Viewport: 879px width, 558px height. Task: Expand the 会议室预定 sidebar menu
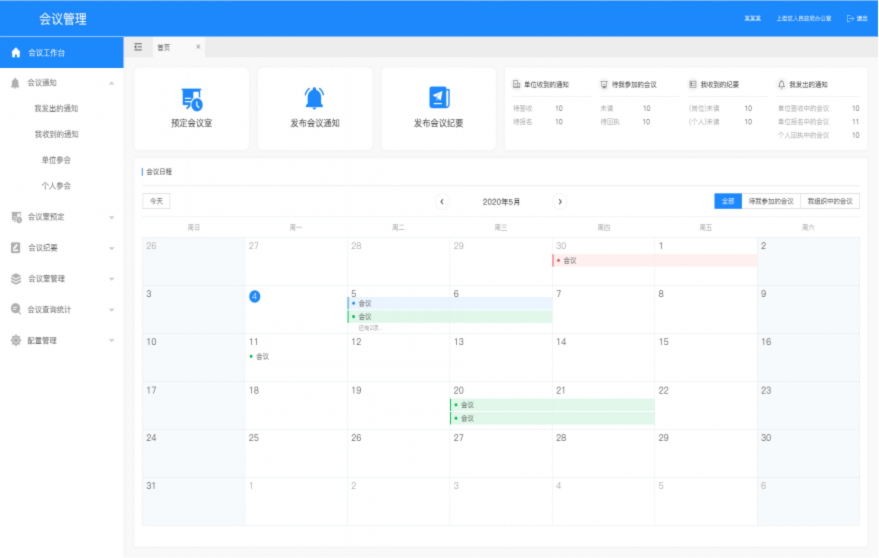tap(111, 217)
